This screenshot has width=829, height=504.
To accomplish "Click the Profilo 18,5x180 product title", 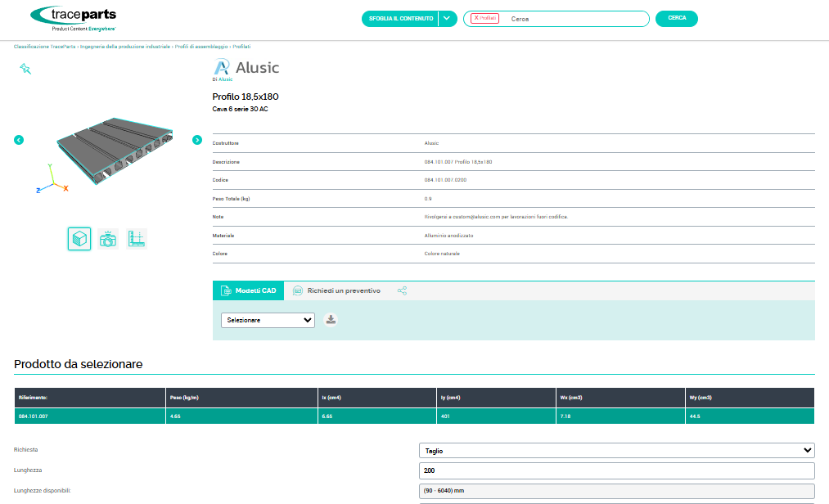I will pyautogui.click(x=246, y=97).
